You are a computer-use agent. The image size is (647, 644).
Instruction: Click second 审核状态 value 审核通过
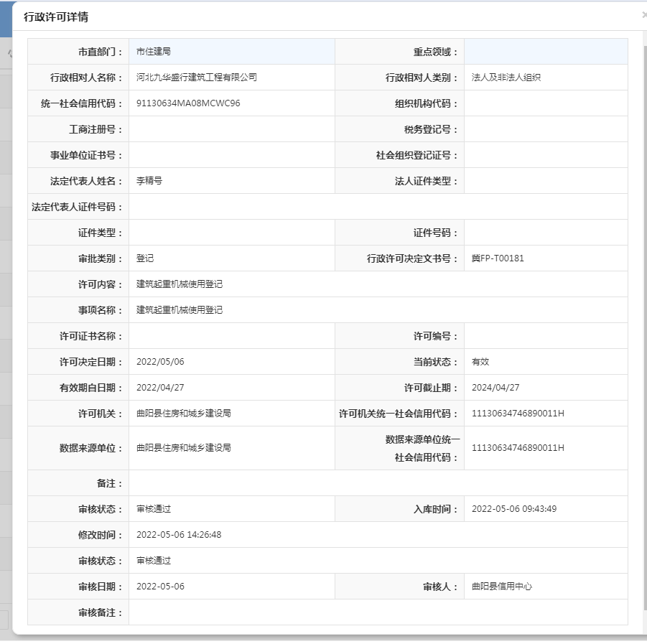point(154,560)
